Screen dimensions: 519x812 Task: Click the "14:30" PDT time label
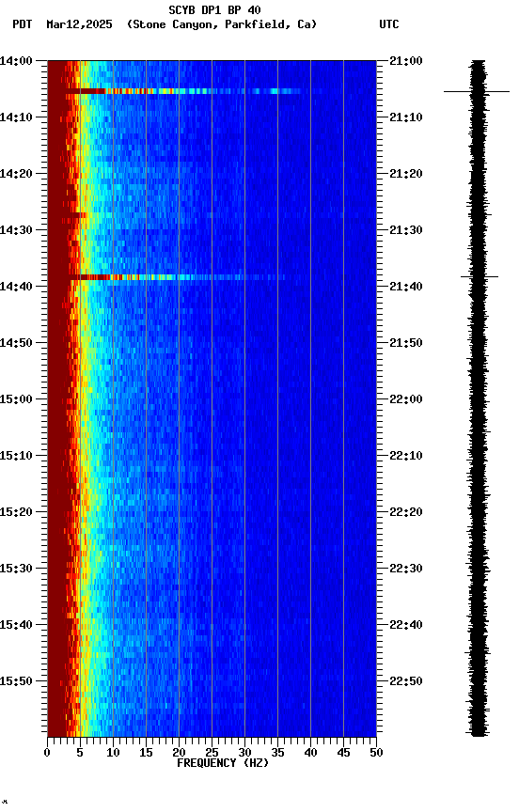click(x=16, y=230)
